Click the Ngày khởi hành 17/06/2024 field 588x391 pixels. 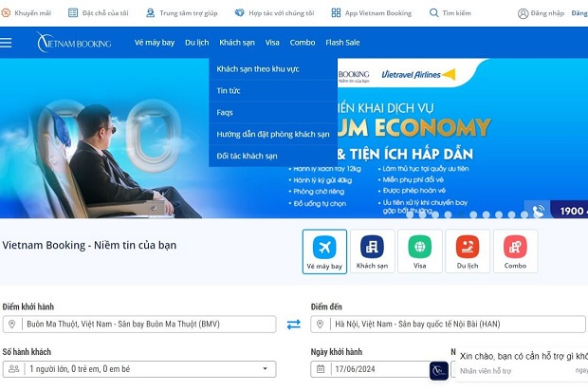(x=371, y=369)
